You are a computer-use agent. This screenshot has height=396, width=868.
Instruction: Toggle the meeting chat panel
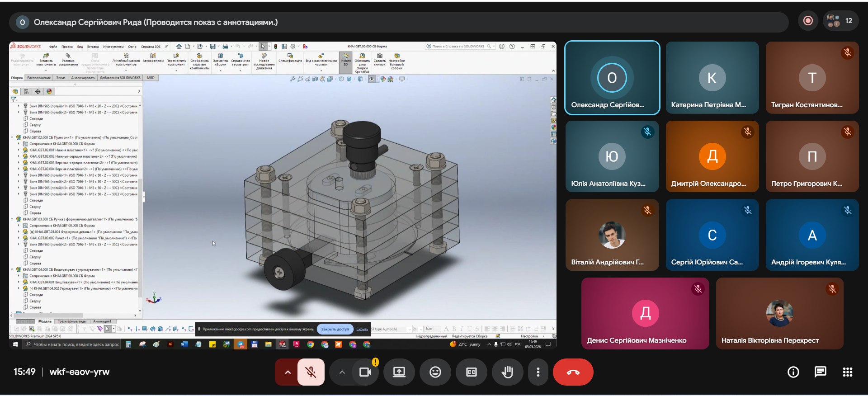820,372
